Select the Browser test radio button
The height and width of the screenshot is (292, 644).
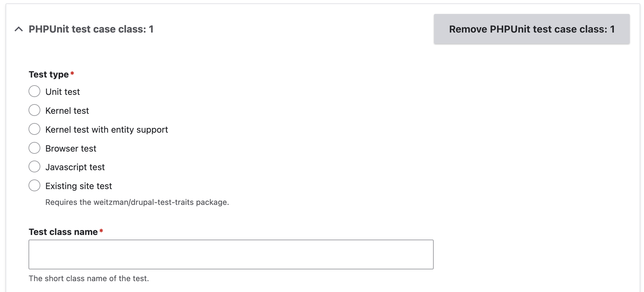pos(34,148)
